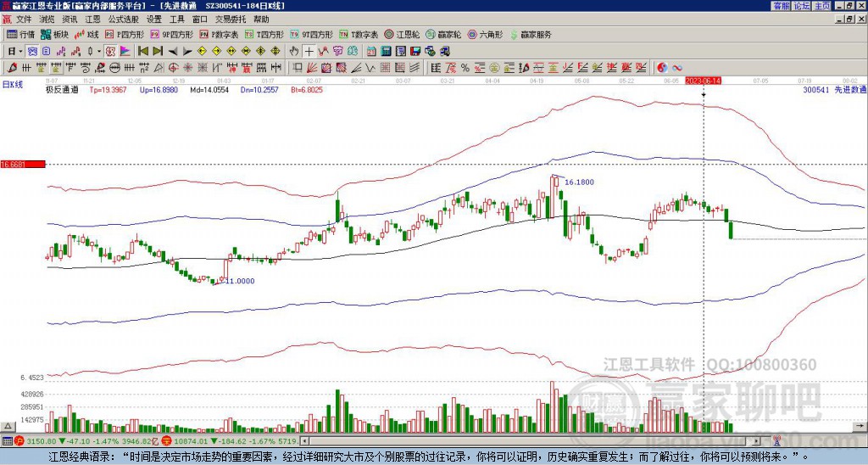
Task: Click the calendar icon
Action: [371, 52]
